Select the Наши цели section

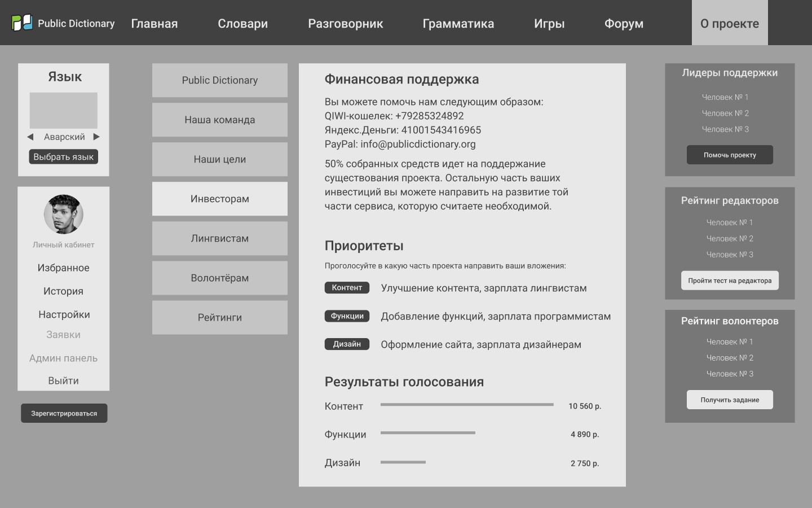(220, 159)
